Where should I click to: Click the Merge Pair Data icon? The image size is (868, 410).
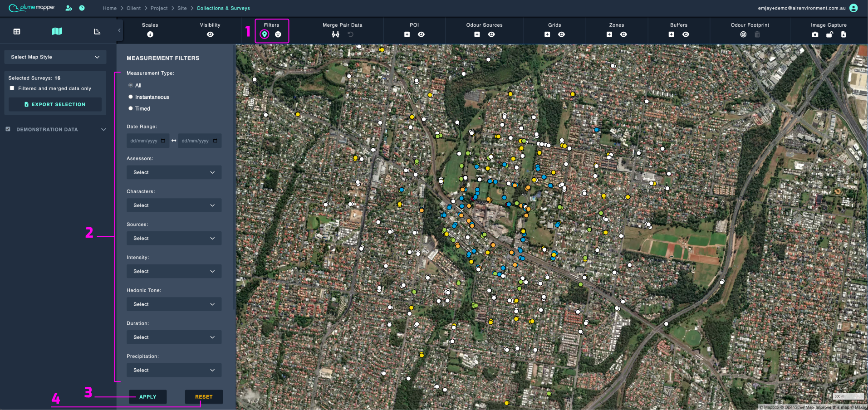(x=335, y=34)
